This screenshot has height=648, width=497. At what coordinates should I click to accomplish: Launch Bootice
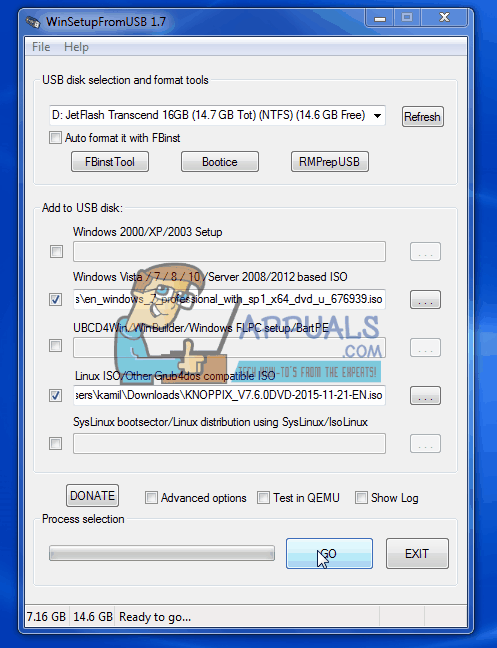pos(220,162)
